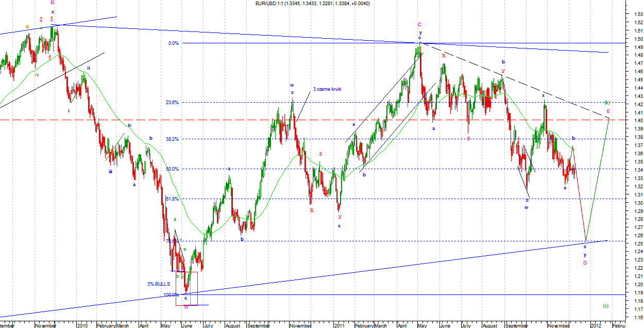Select the 0.0% Fibonacci level label
Image resolution: width=644 pixels, height=328 pixels.
173,43
